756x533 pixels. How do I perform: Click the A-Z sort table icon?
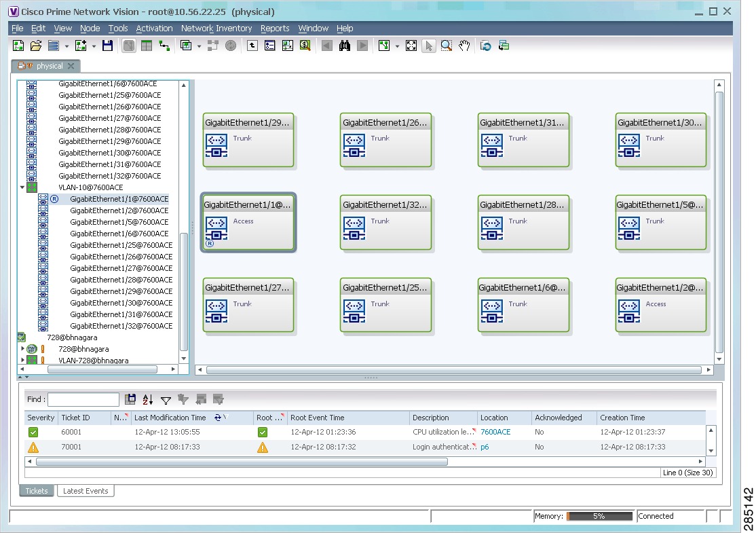click(x=147, y=399)
